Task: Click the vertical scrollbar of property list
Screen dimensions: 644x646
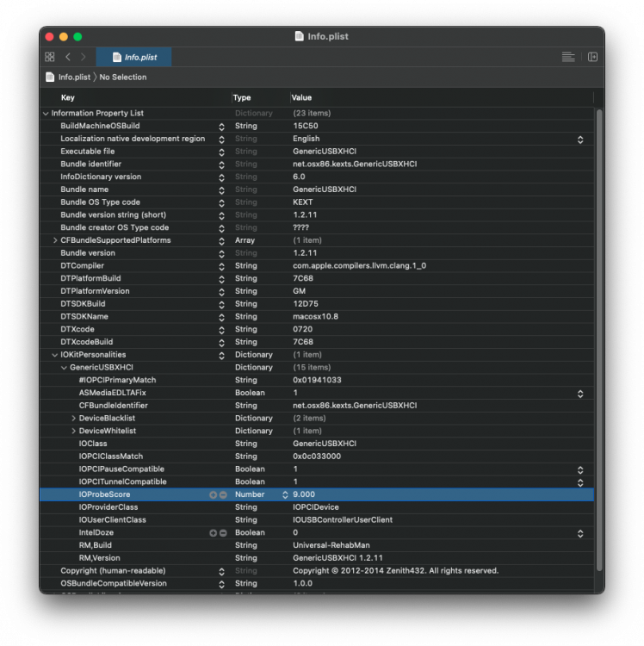Action: pos(599,340)
